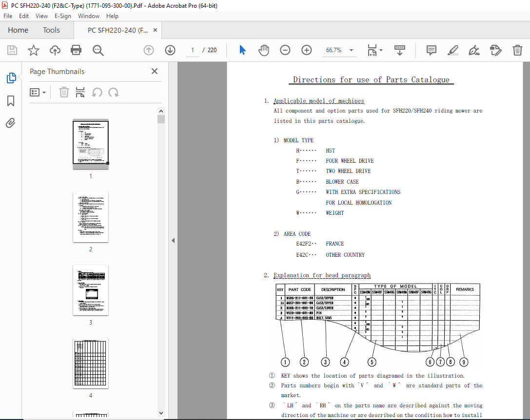Click 'Explanation for head paragraph' heading
530x420 pixels.
[322, 275]
